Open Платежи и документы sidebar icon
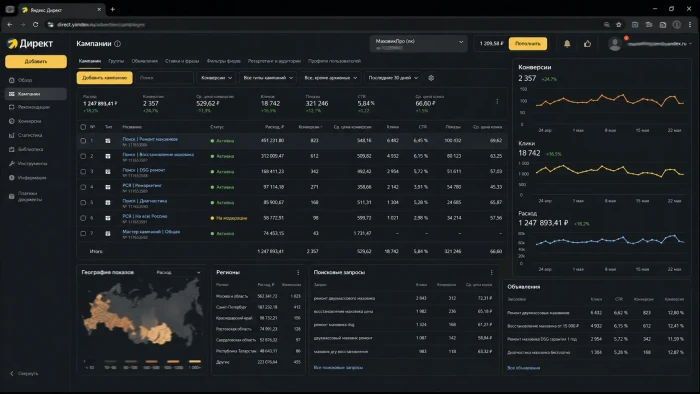This screenshot has height=394, width=700. pos(12,196)
